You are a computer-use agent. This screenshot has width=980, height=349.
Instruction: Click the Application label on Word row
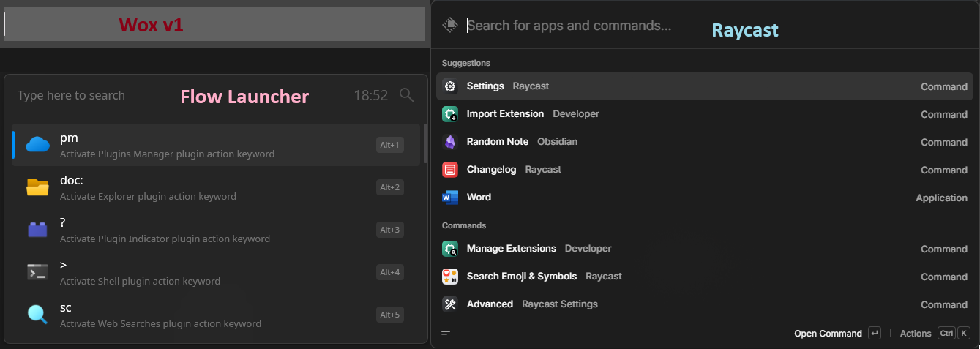[x=941, y=198]
